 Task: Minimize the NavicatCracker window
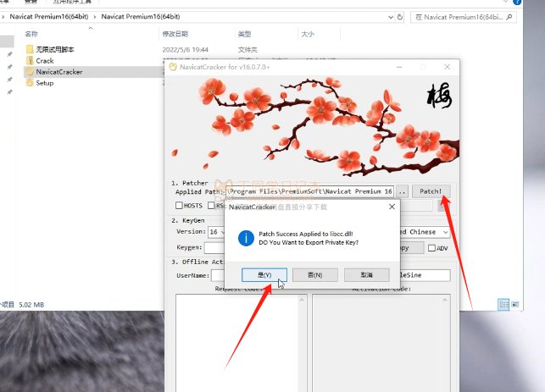[399, 67]
